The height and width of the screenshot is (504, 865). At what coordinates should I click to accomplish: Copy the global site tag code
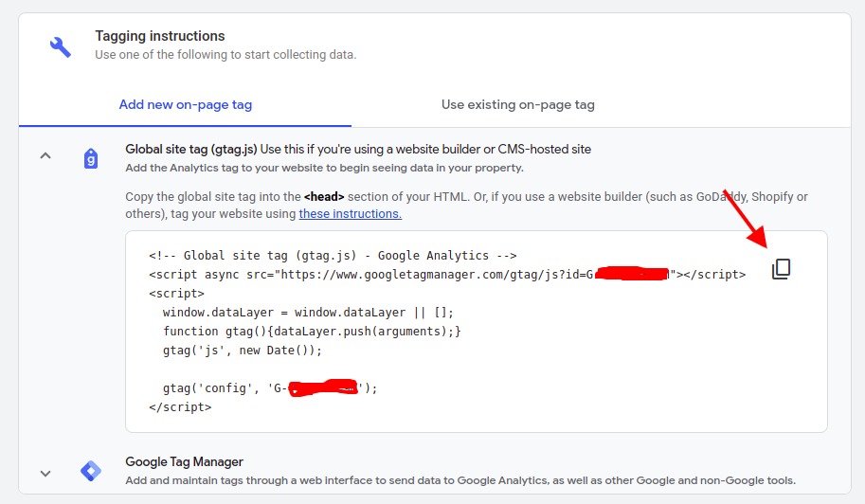pyautogui.click(x=781, y=268)
